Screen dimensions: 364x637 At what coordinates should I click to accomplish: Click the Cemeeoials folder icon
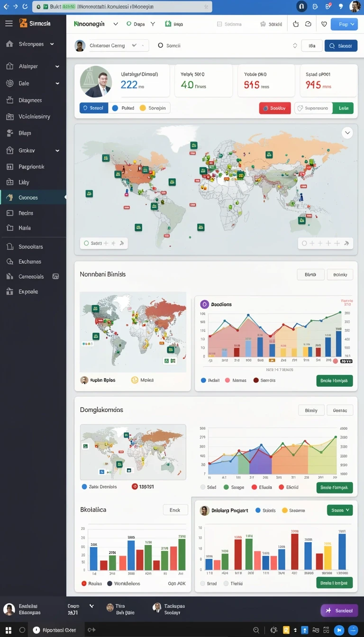9,276
